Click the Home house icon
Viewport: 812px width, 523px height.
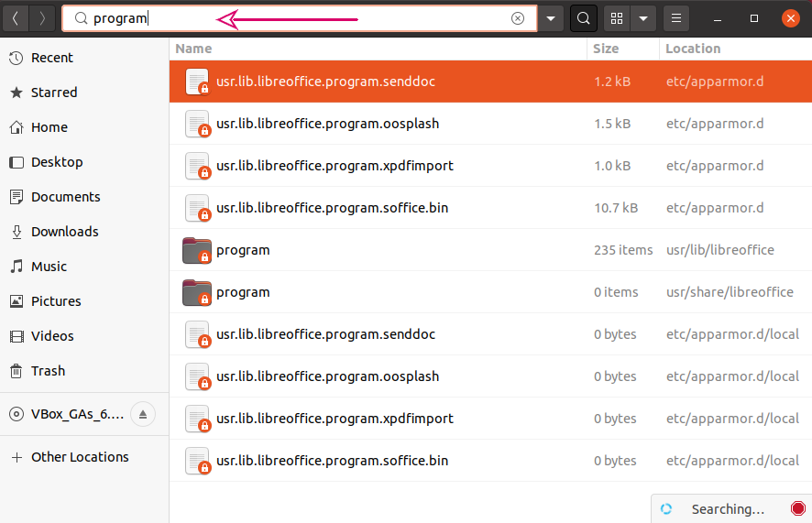[16, 127]
